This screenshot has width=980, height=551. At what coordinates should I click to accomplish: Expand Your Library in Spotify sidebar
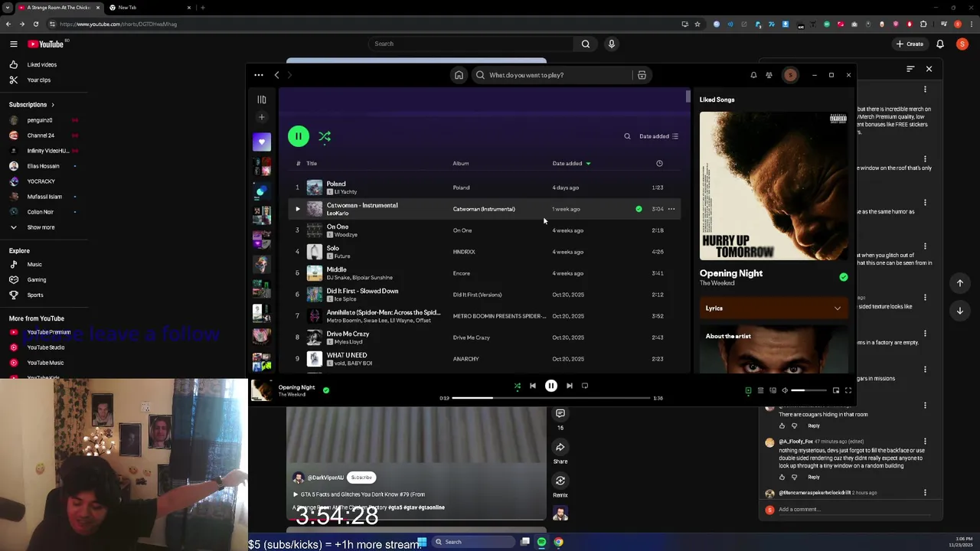[261, 99]
